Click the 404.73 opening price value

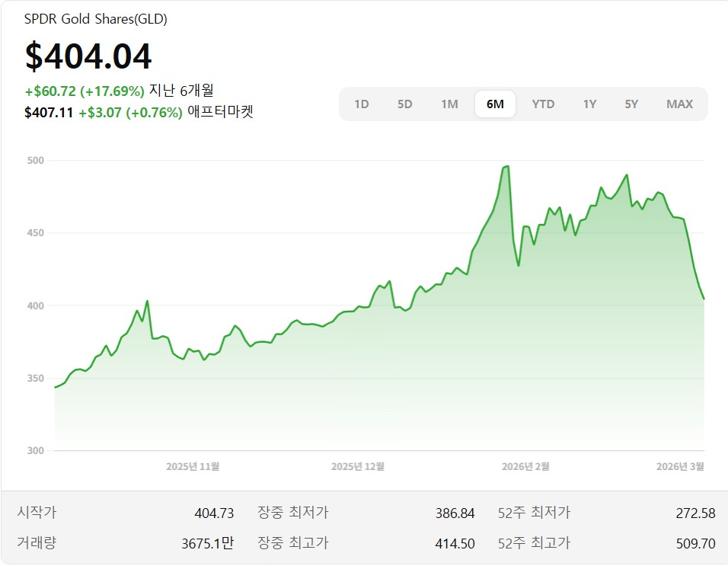(214, 513)
